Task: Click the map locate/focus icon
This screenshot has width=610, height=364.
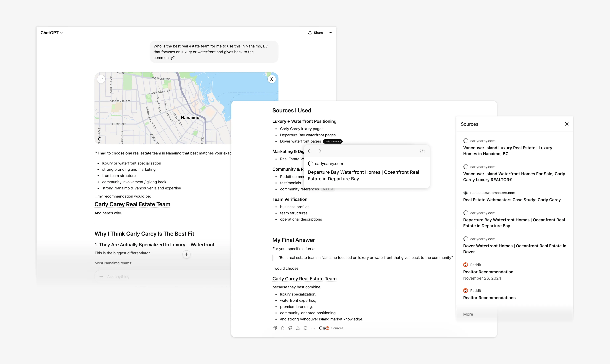Action: 272,79
